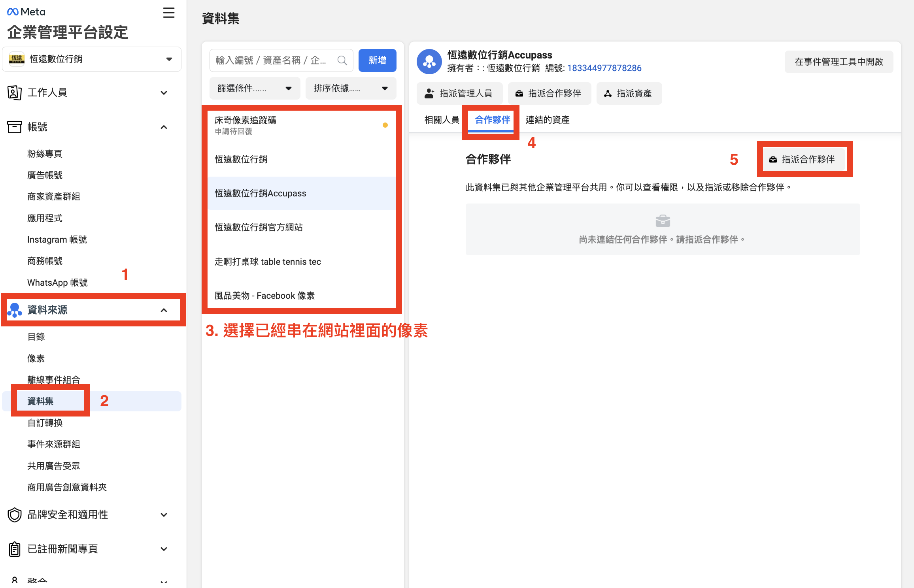Open the dataset ID 183344977878286 link
Screen dimensions: 914x588
click(604, 68)
